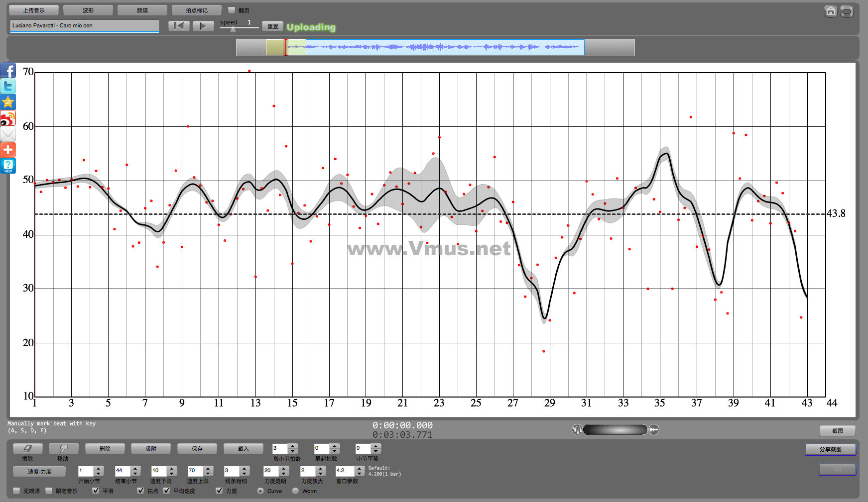
Task: Toggle the 平滑 smoothing checkbox
Action: (96, 491)
